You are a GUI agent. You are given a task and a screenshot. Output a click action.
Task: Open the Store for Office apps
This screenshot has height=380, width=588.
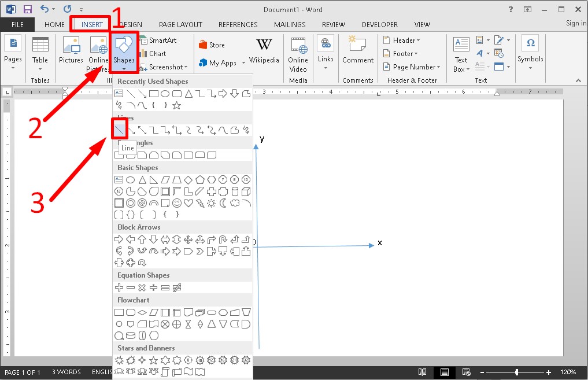212,45
